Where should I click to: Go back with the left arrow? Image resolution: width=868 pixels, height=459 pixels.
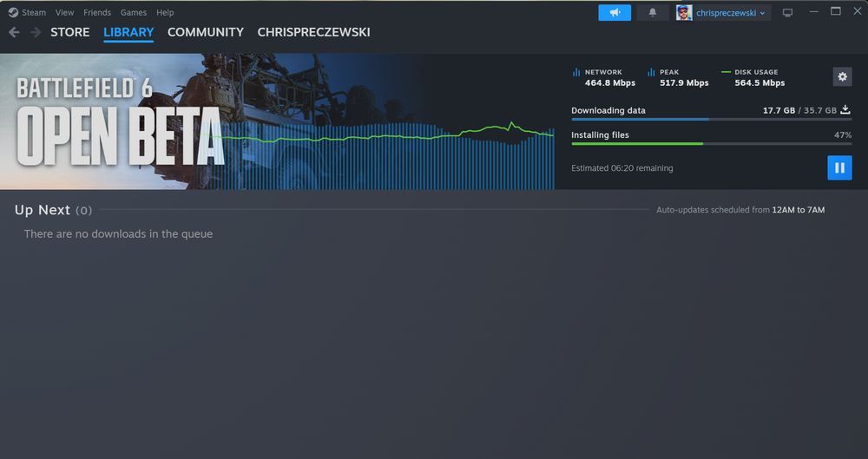tap(15, 33)
